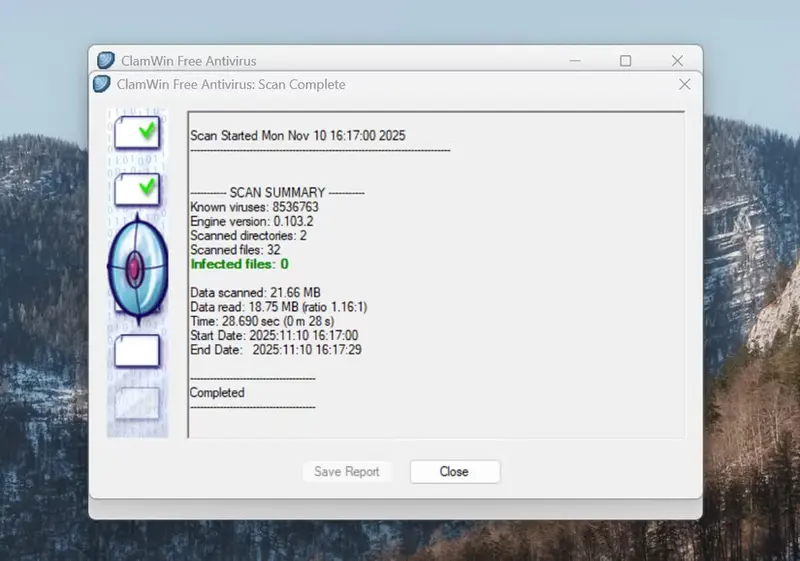Click the first green-checked document icon
This screenshot has width=800, height=561.
coord(137,132)
